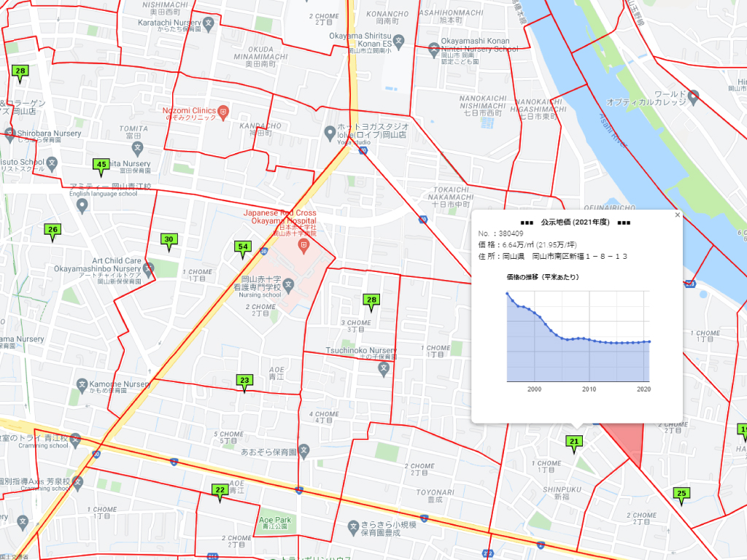Close the land price info popup
Screen dimensions: 747x560
[x=677, y=215]
